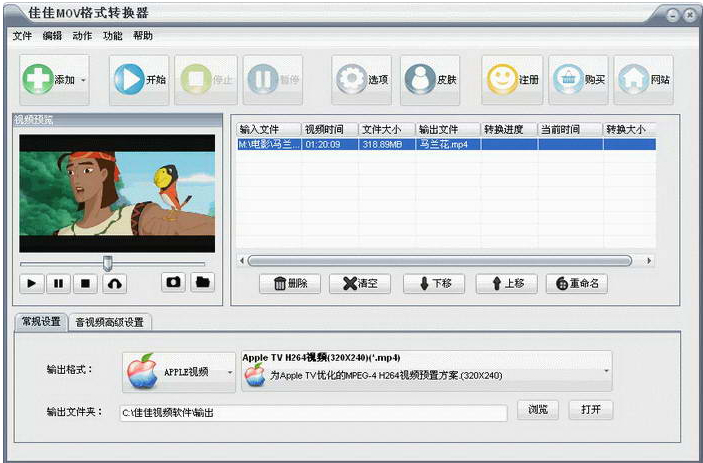This screenshot has height=463, width=703.
Task: Browse output folder with 浏览 button
Action: pyautogui.click(x=538, y=410)
